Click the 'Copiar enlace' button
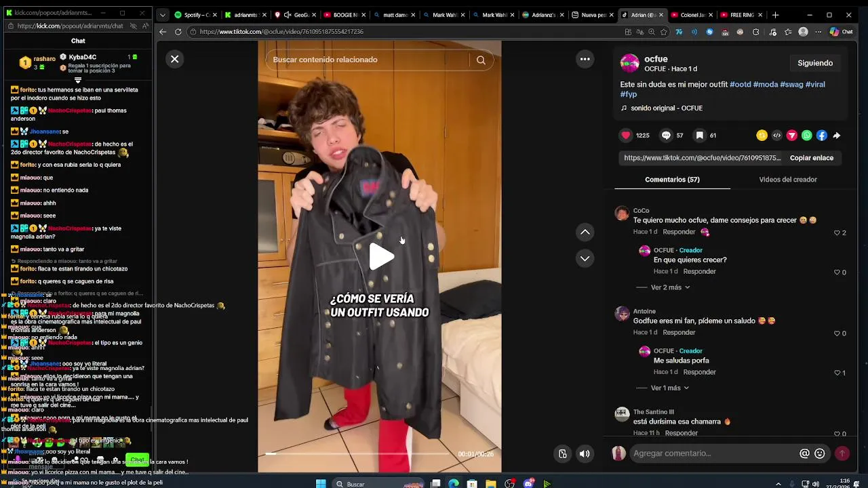This screenshot has height=488, width=868. pyautogui.click(x=811, y=158)
